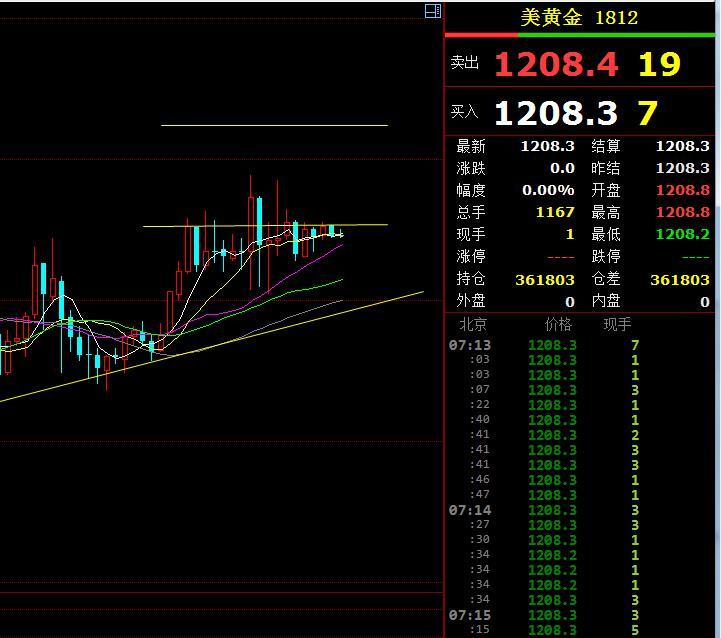Image resolution: width=721 pixels, height=638 pixels.
Task: Select the 总手 value 1167
Action: (x=553, y=212)
